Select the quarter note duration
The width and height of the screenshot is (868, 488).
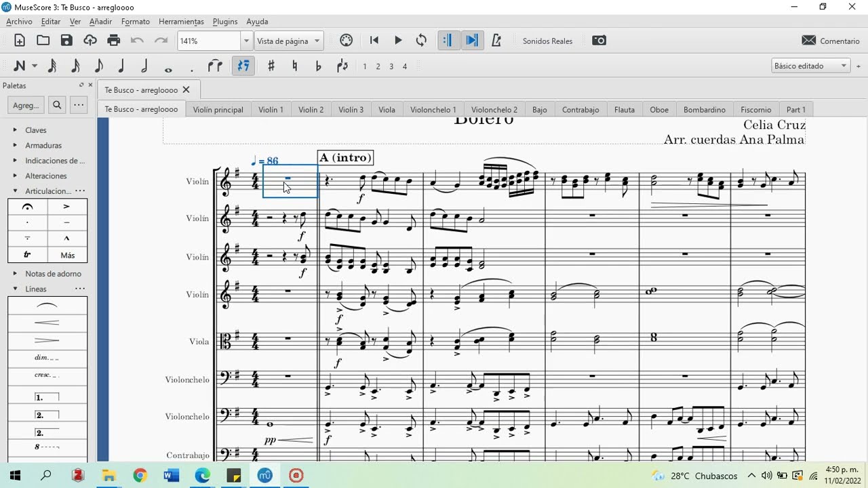121,66
